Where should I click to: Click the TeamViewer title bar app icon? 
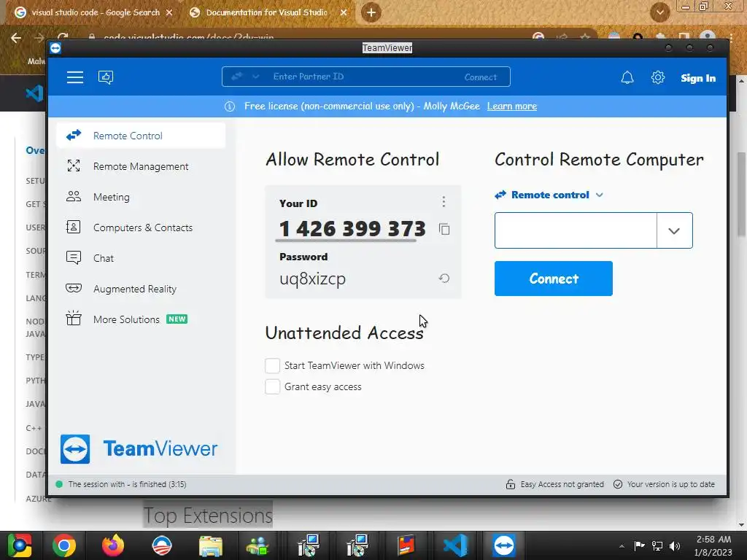coord(55,48)
